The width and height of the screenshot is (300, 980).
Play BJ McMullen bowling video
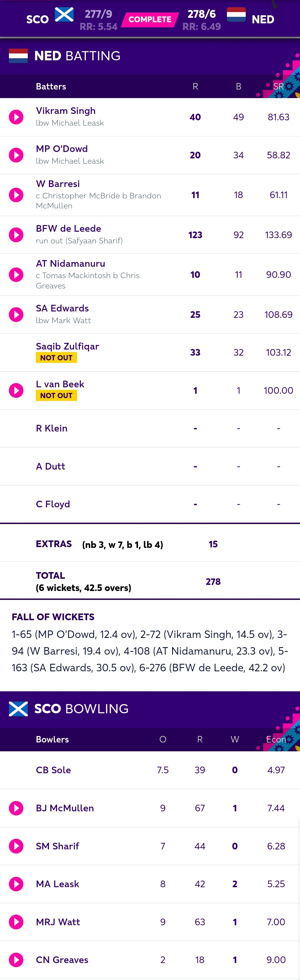(16, 808)
